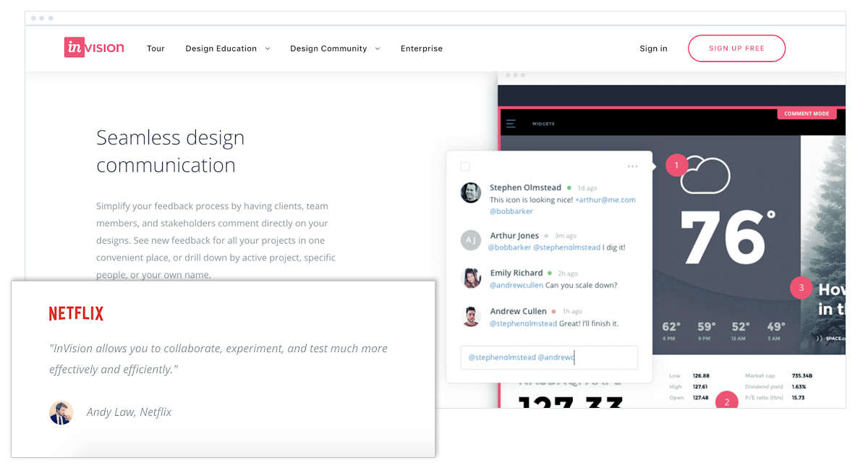Viewport: 868px width, 473px height.
Task: Click @stephenolmstead in Andrew Cullen's comment
Action: (524, 323)
